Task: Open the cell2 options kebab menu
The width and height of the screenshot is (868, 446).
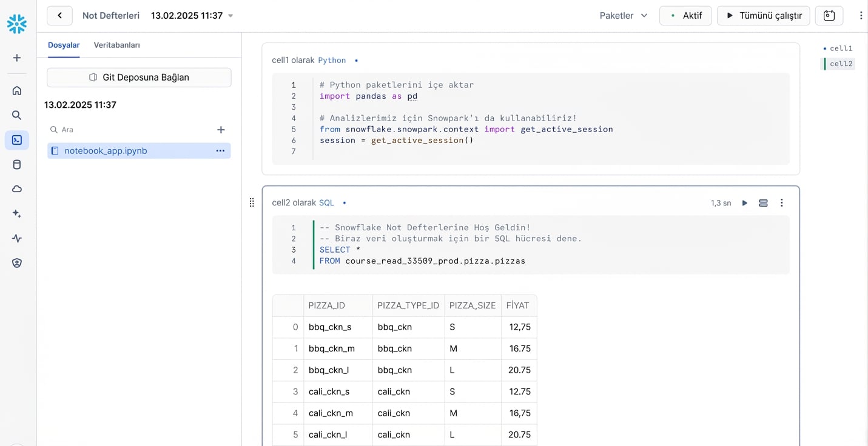Action: pos(782,203)
